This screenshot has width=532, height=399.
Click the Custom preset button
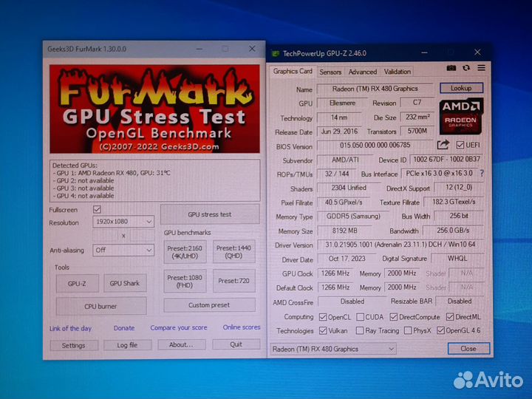[x=209, y=305]
